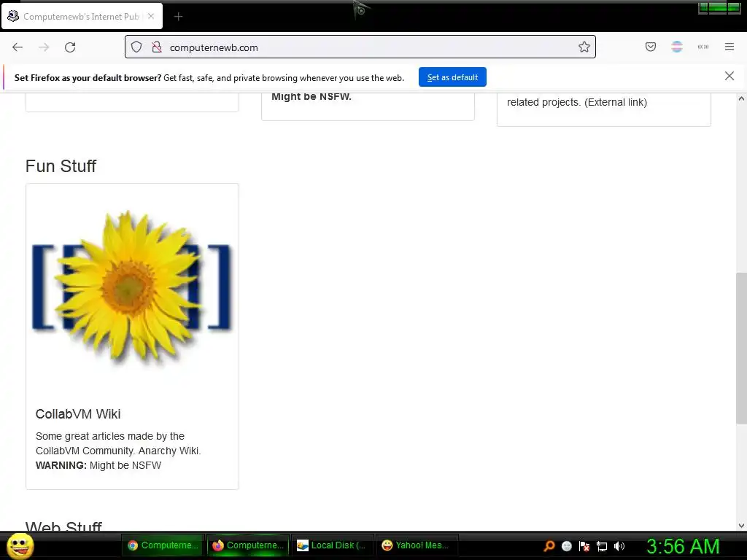The width and height of the screenshot is (747, 560).
Task: Click the CollabVM Wiki card title
Action: pyautogui.click(x=78, y=414)
